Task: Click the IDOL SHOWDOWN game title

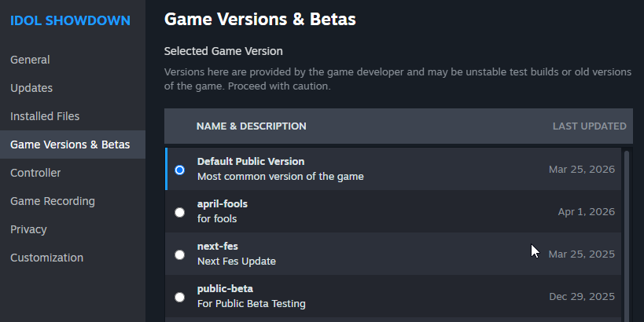Action: click(70, 20)
